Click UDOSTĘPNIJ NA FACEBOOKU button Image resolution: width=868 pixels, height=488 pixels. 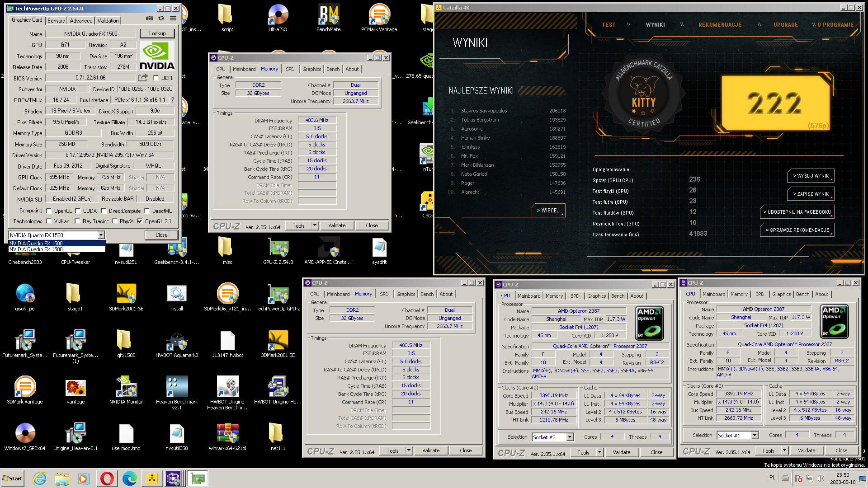797,212
